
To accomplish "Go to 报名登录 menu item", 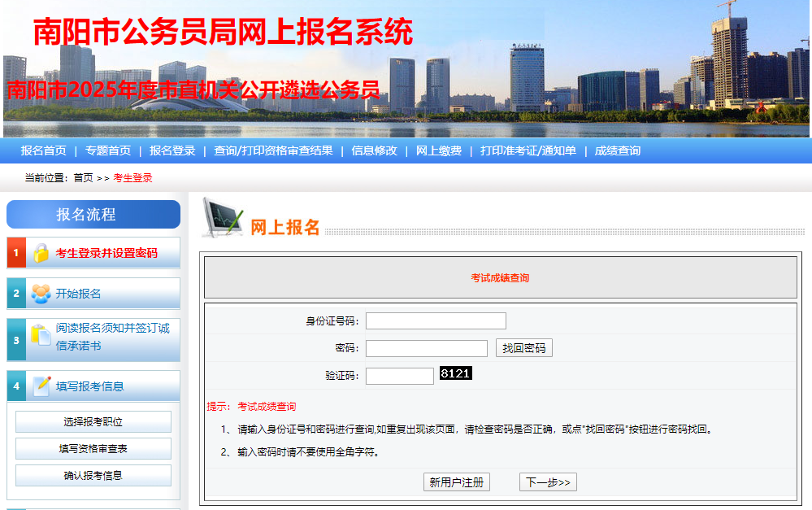I will tap(172, 150).
